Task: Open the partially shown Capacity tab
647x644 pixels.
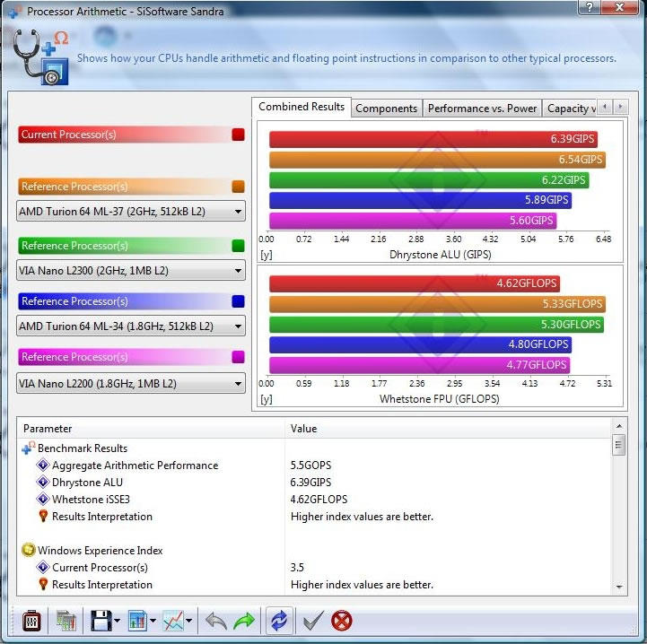Action: 570,109
